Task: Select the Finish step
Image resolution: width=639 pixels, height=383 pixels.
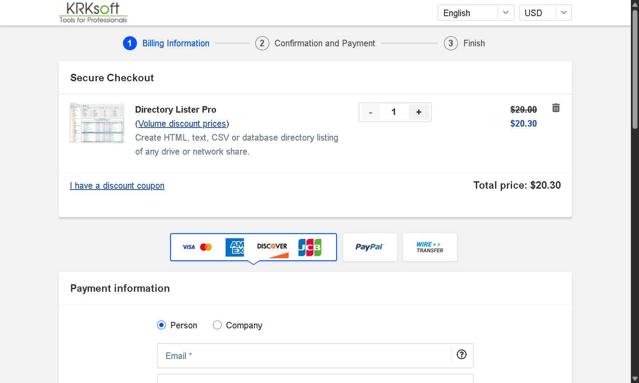Action: coord(465,43)
